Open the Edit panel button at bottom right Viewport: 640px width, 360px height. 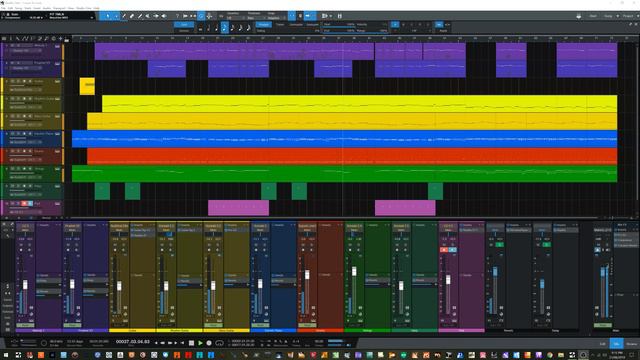tap(602, 344)
